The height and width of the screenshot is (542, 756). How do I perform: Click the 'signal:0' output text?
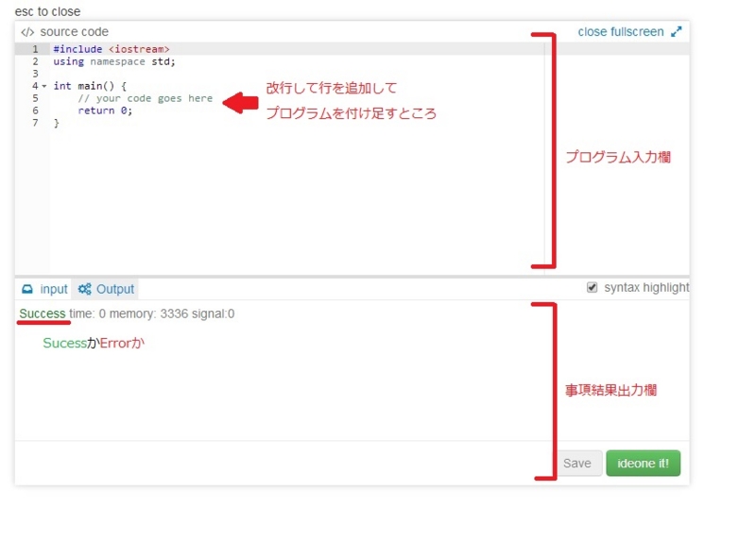214,313
